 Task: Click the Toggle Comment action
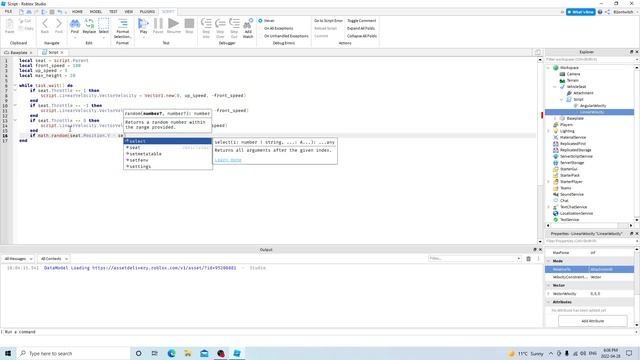point(362,20)
